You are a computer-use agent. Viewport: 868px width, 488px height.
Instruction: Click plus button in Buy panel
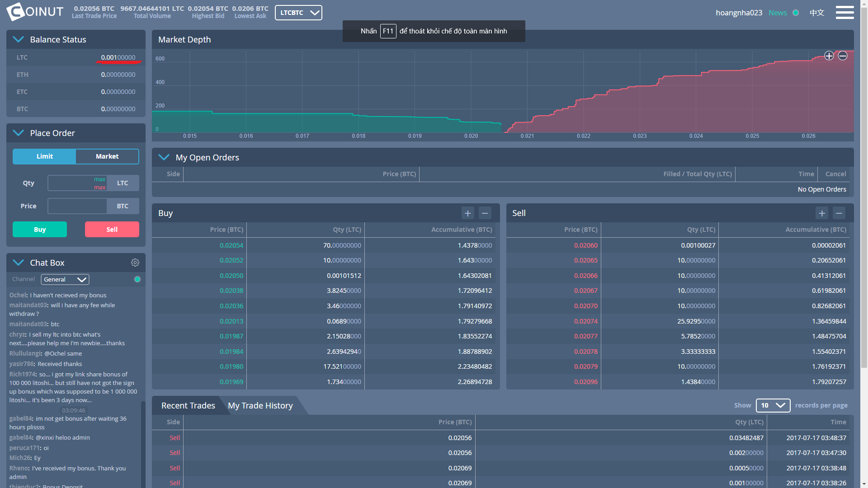click(x=468, y=213)
